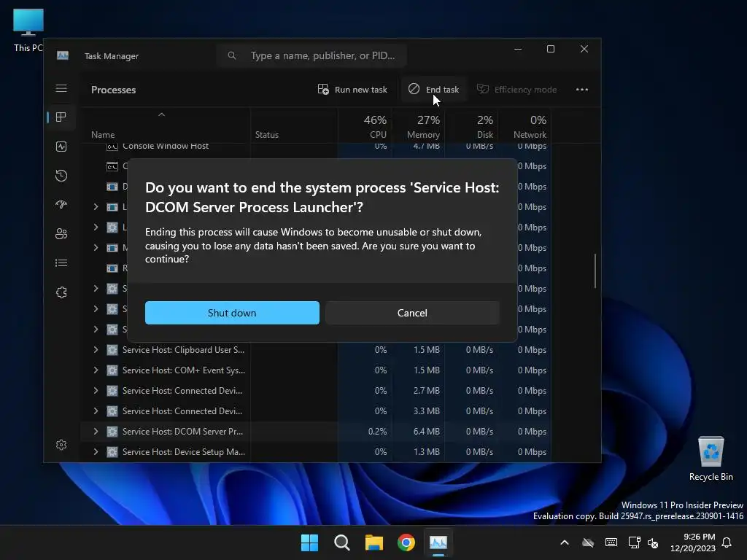Expand Service Host: DCOM Server Process row

point(96,432)
